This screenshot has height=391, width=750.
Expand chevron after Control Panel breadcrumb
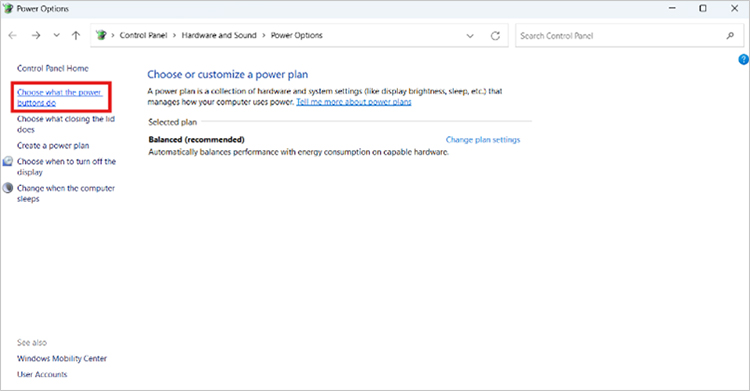click(x=174, y=35)
